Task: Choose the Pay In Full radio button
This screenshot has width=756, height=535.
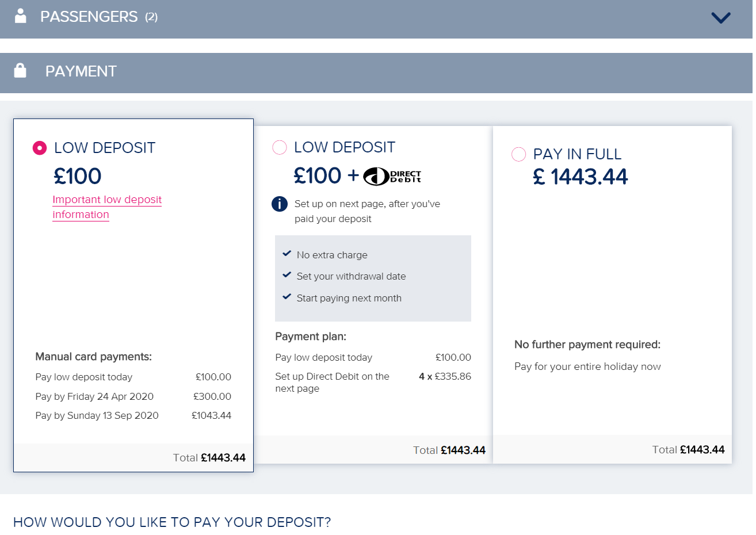Action: [x=518, y=154]
